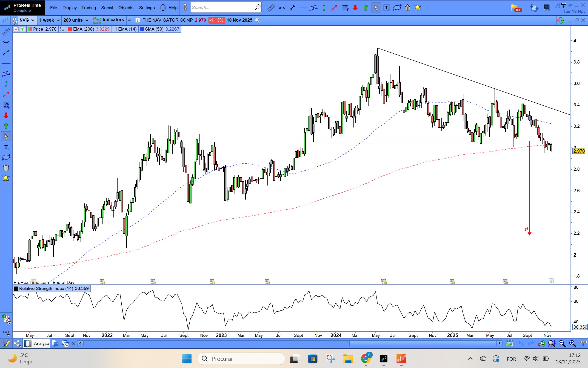Click the red EMA (200) color swatch
The height and width of the screenshot is (368, 588).
click(70, 29)
